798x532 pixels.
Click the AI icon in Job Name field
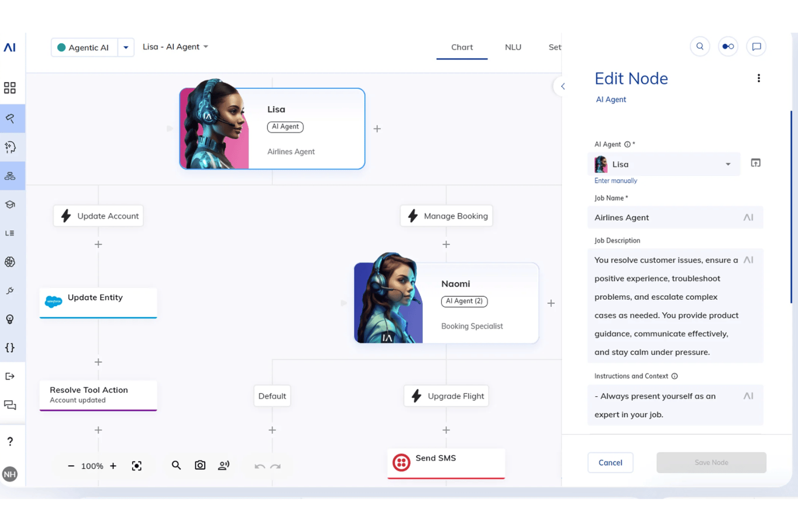(x=748, y=217)
